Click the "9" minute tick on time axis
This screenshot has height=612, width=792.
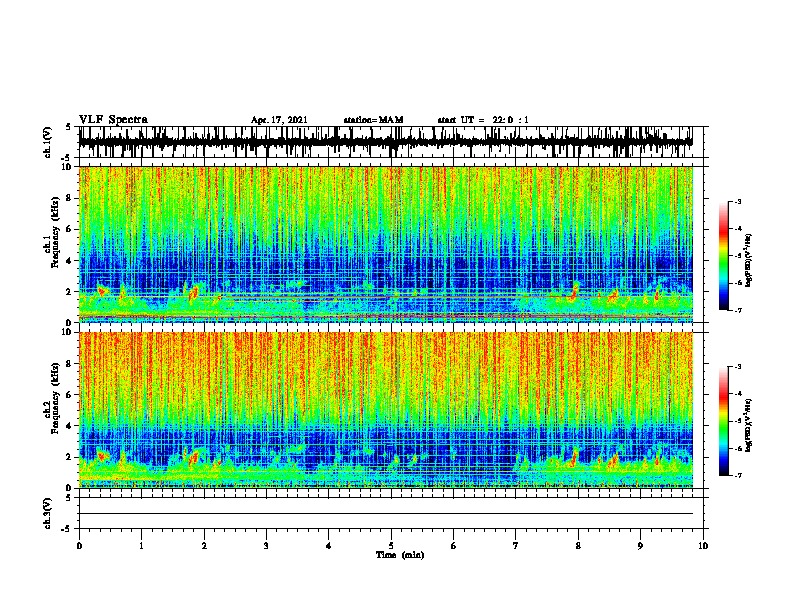coord(640,545)
